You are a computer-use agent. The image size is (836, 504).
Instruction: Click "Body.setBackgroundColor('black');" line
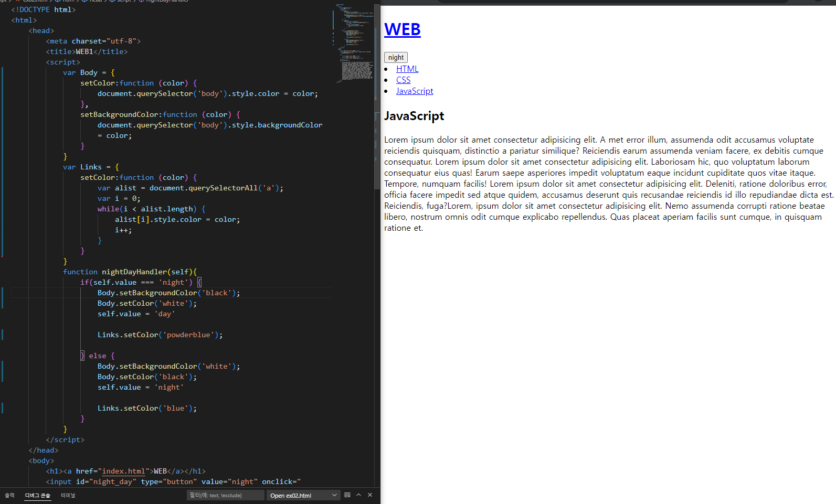[x=169, y=293]
